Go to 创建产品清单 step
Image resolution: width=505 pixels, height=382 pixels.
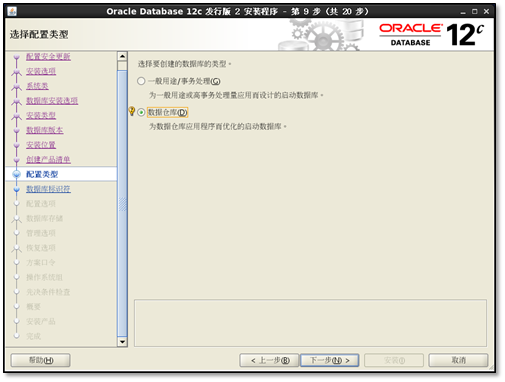pos(48,159)
